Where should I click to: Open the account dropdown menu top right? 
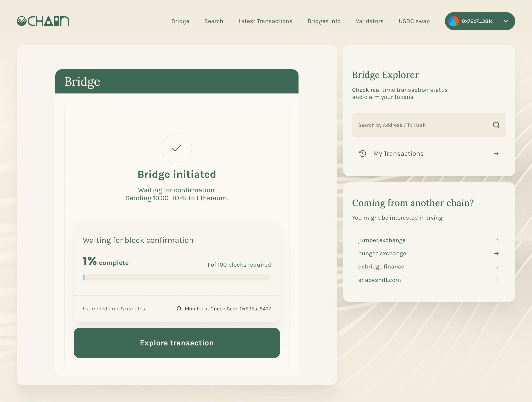tap(506, 21)
